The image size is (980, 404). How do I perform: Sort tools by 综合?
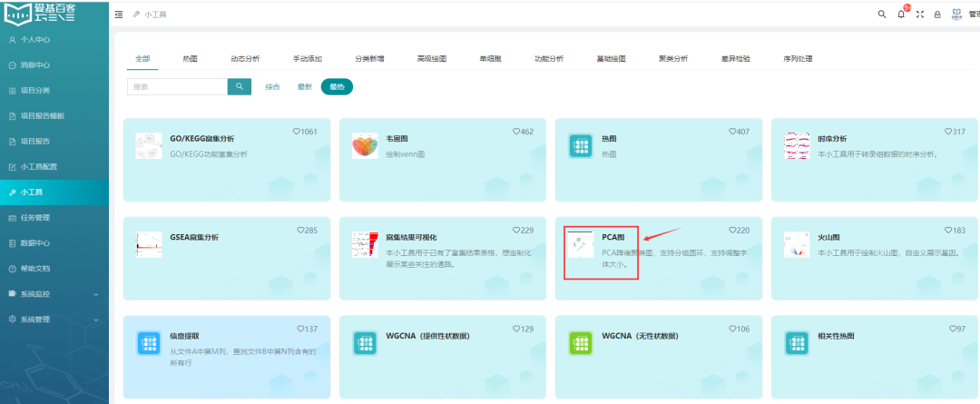pos(272,87)
